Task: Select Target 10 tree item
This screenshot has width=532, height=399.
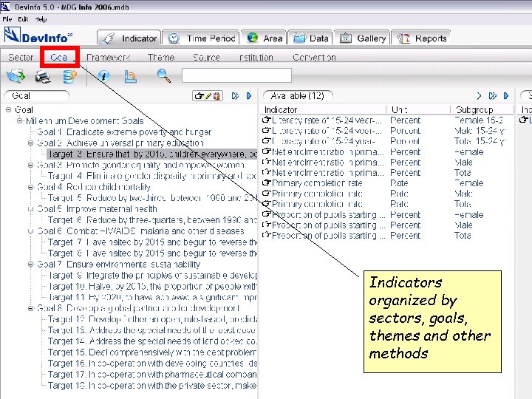Action: pos(152,287)
